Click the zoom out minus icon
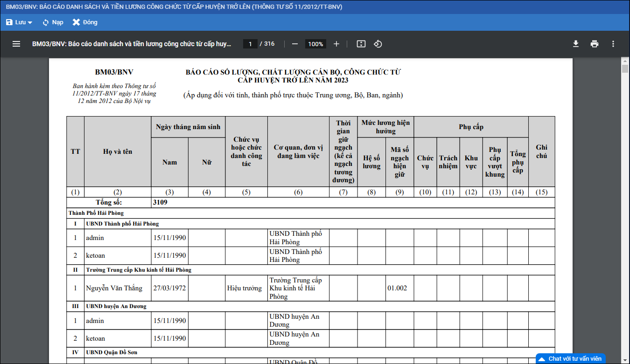 coord(295,44)
